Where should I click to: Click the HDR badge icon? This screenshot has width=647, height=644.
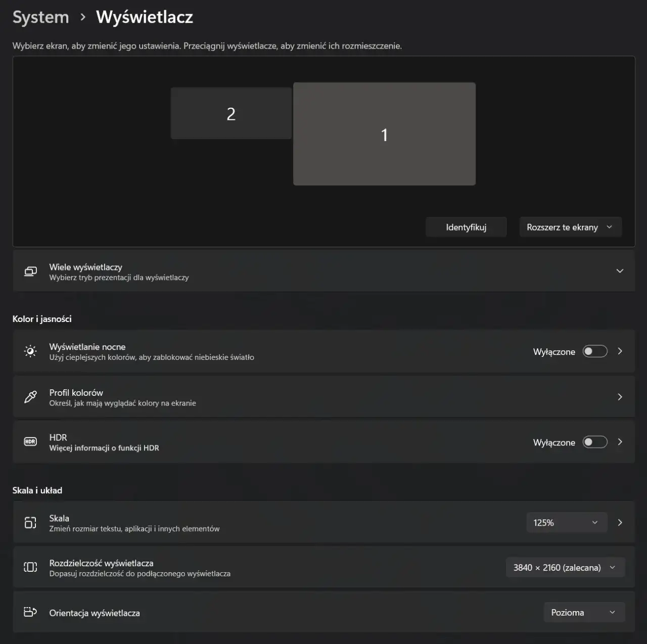tap(30, 441)
